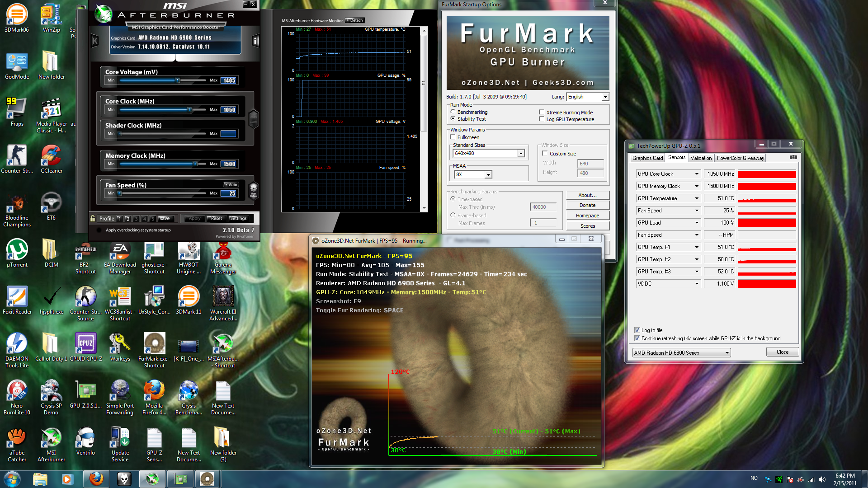Open the Fraps desktop icon
868x488 pixels.
pos(17,112)
